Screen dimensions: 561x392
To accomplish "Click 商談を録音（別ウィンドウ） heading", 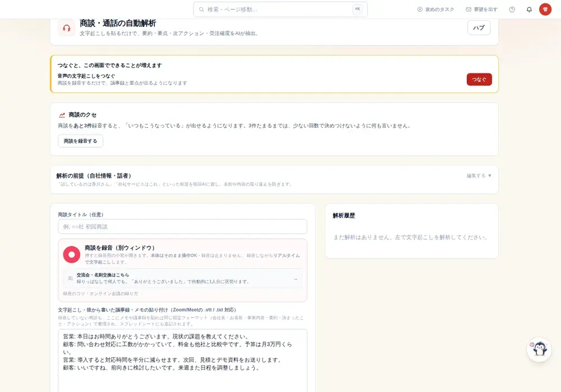I will pyautogui.click(x=120, y=247).
